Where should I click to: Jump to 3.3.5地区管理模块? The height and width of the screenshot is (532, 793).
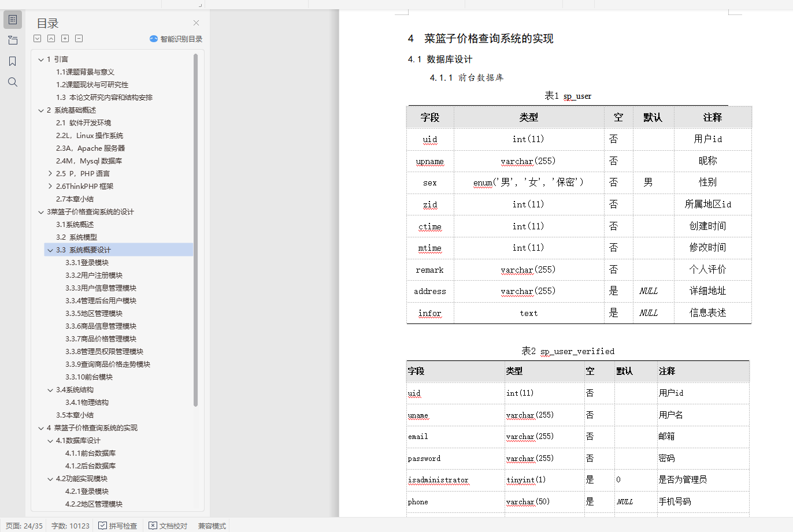click(94, 314)
